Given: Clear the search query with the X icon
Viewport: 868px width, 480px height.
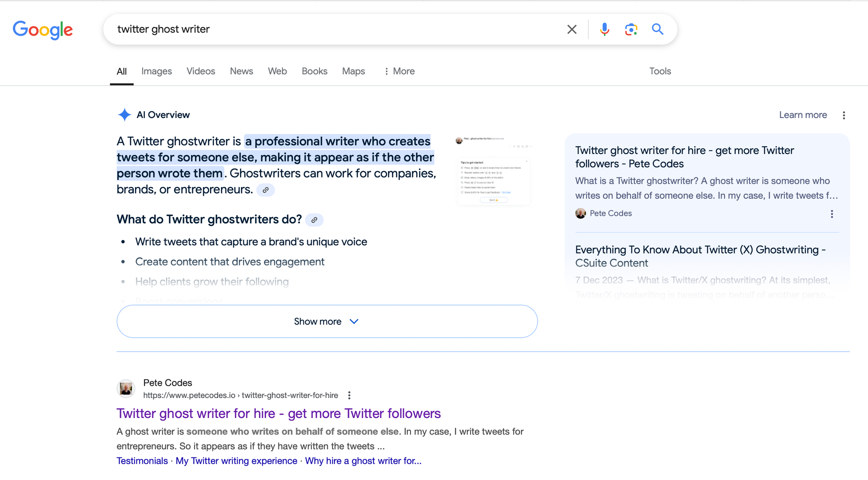Looking at the screenshot, I should [x=572, y=29].
